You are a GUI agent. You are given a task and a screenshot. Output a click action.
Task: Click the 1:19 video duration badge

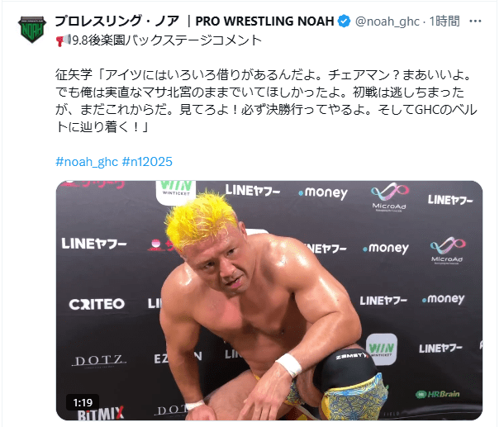tap(83, 402)
